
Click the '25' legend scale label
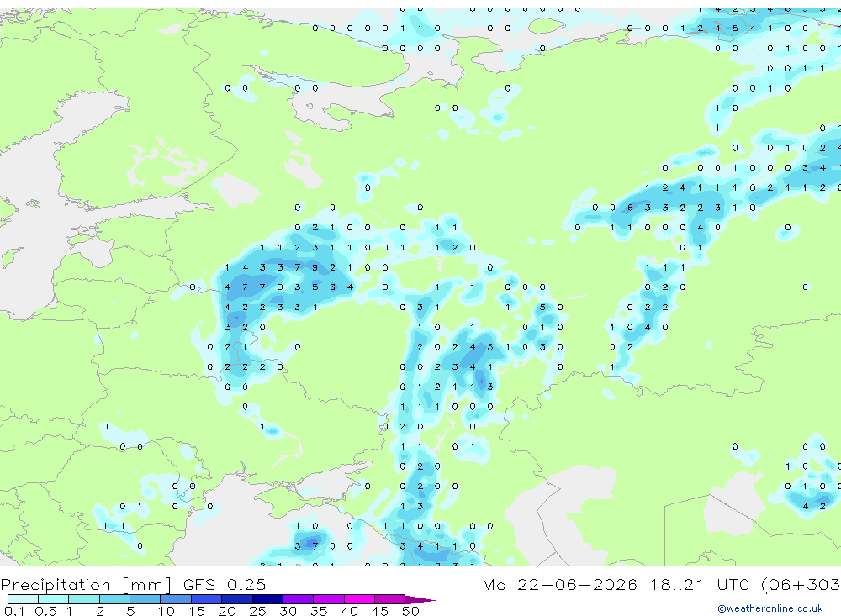(257, 611)
